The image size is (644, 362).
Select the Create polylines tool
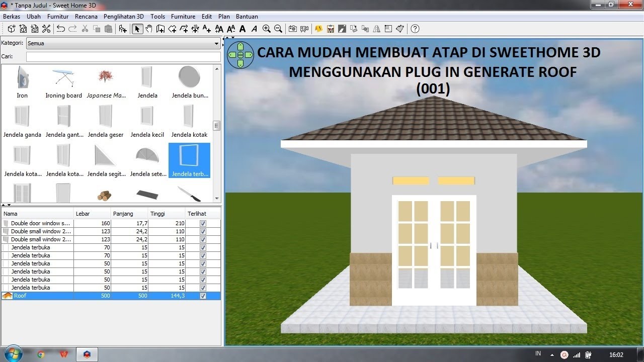point(184,29)
